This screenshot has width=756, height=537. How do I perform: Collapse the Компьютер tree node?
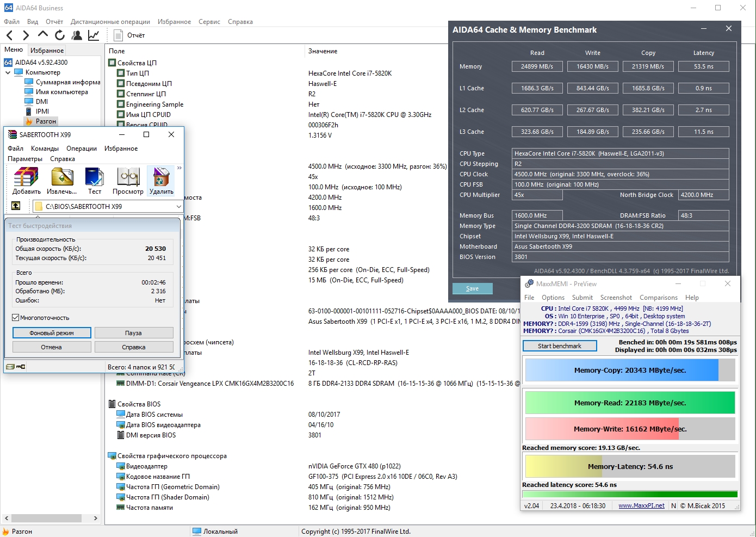tap(8, 72)
